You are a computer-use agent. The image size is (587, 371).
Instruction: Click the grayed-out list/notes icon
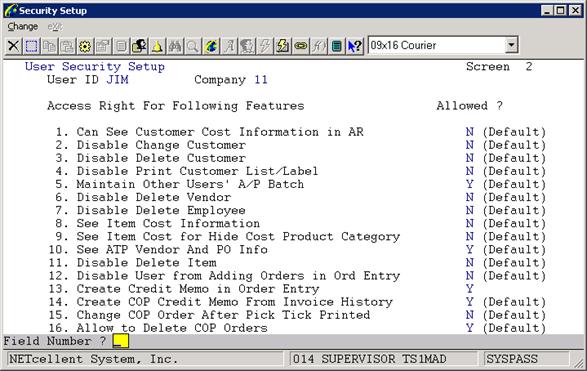pyautogui.click(x=121, y=46)
